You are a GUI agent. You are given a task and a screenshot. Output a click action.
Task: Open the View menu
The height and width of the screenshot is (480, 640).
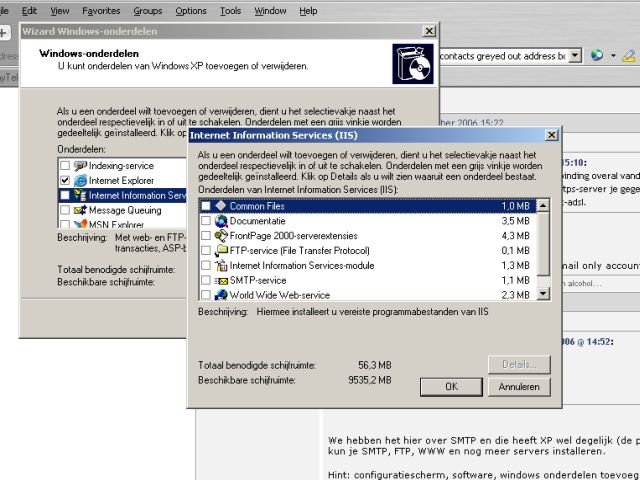pyautogui.click(x=60, y=11)
